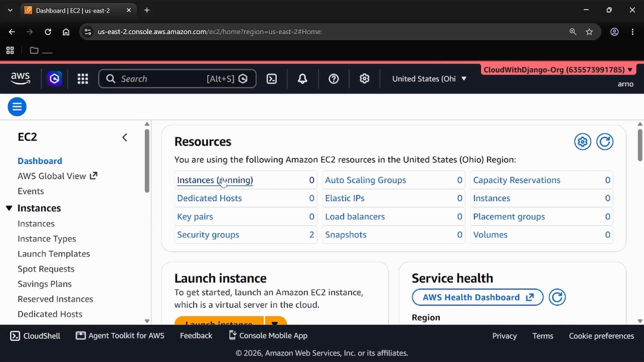This screenshot has height=362, width=644.
Task: Refresh the Service health panel
Action: [557, 297]
